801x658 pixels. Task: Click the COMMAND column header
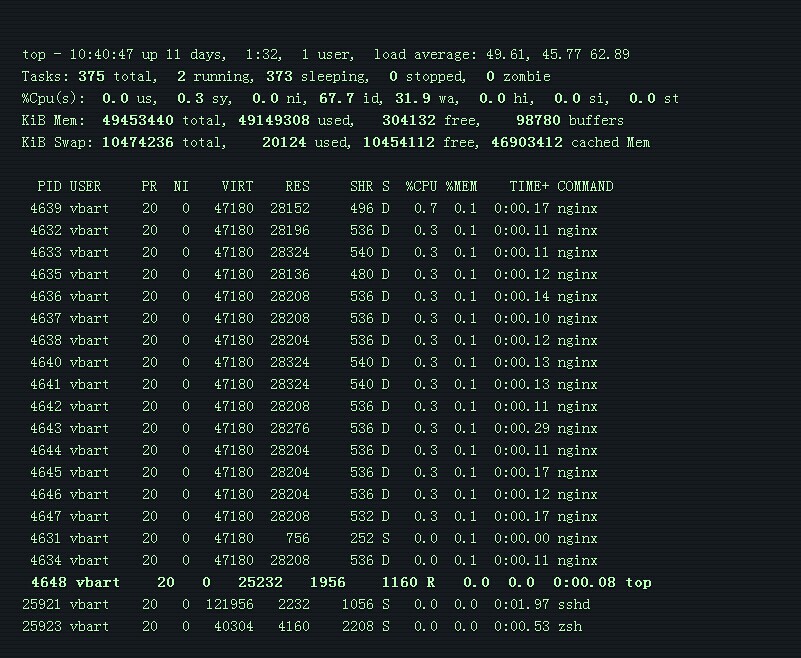(585, 186)
